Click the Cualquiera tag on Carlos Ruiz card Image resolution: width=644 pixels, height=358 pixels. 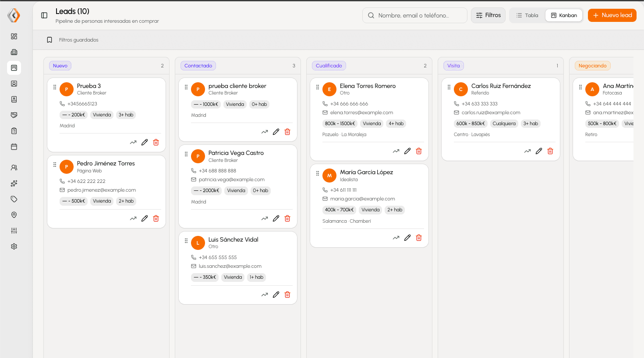point(504,124)
